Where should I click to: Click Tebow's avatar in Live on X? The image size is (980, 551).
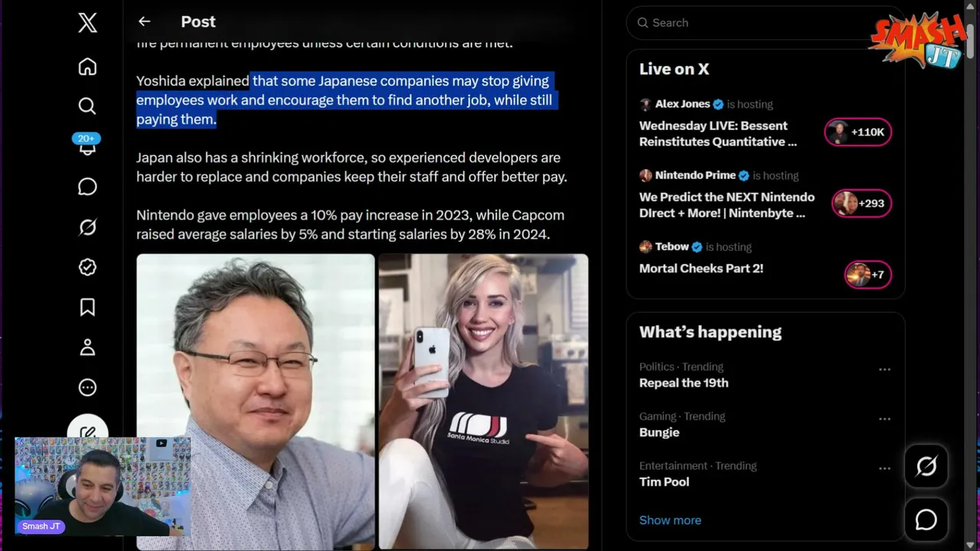(x=645, y=246)
